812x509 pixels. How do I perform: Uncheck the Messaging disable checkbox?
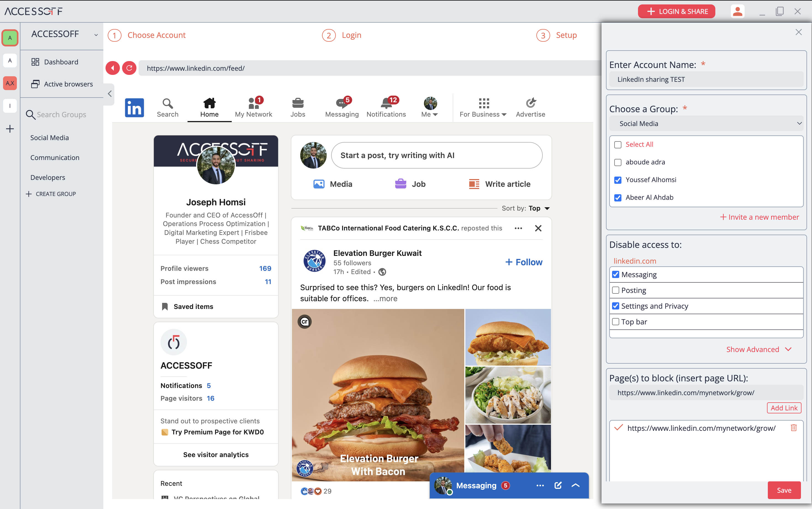[616, 274]
